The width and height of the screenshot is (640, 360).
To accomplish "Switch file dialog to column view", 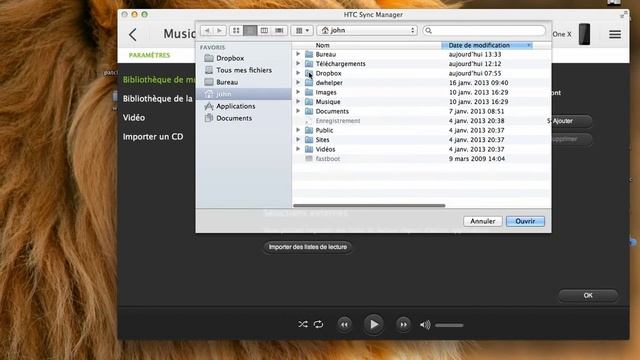I will pos(264,31).
